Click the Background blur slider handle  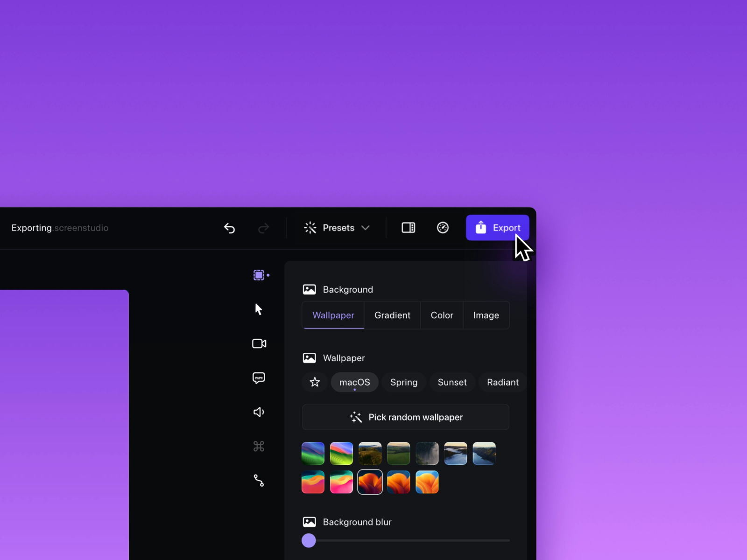(x=309, y=540)
